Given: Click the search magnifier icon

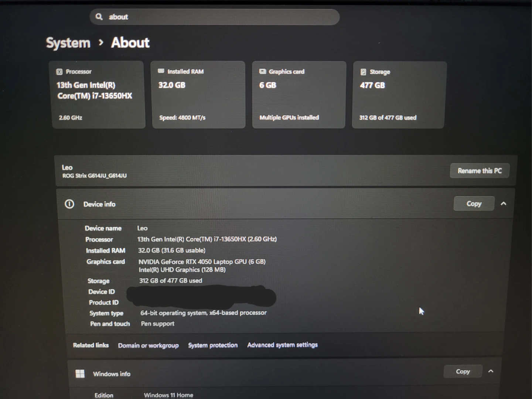Looking at the screenshot, I should click(x=99, y=17).
